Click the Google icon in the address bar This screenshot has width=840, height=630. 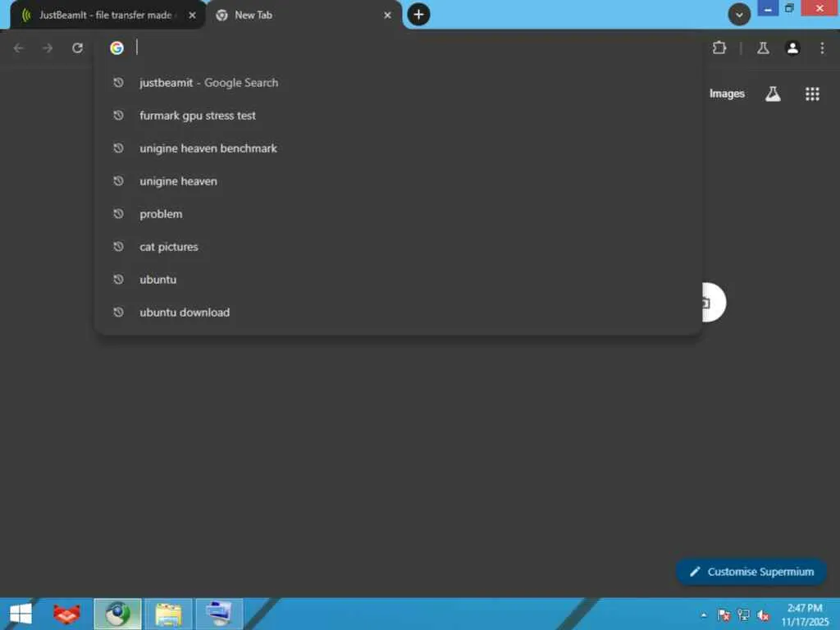point(116,48)
